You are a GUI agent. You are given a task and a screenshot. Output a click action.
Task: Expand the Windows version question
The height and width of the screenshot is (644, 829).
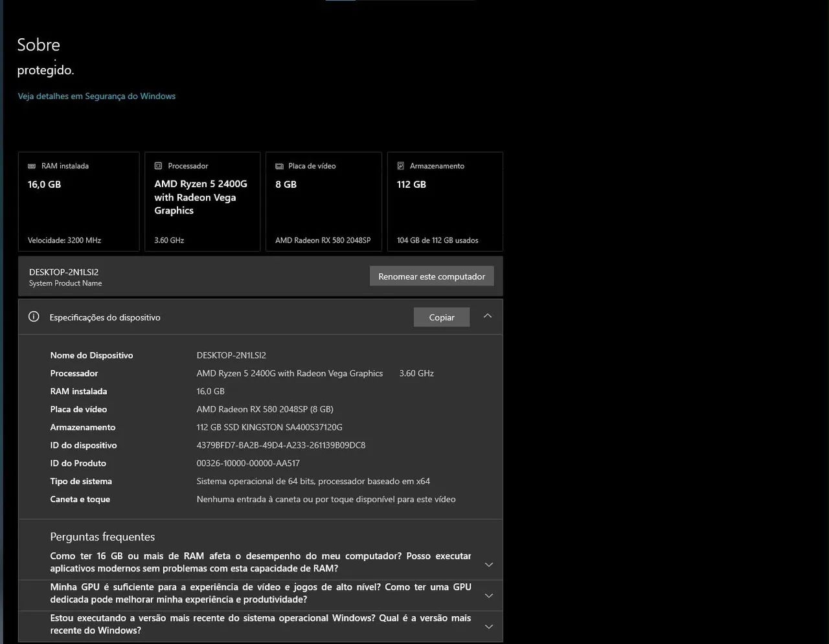[x=489, y=627]
